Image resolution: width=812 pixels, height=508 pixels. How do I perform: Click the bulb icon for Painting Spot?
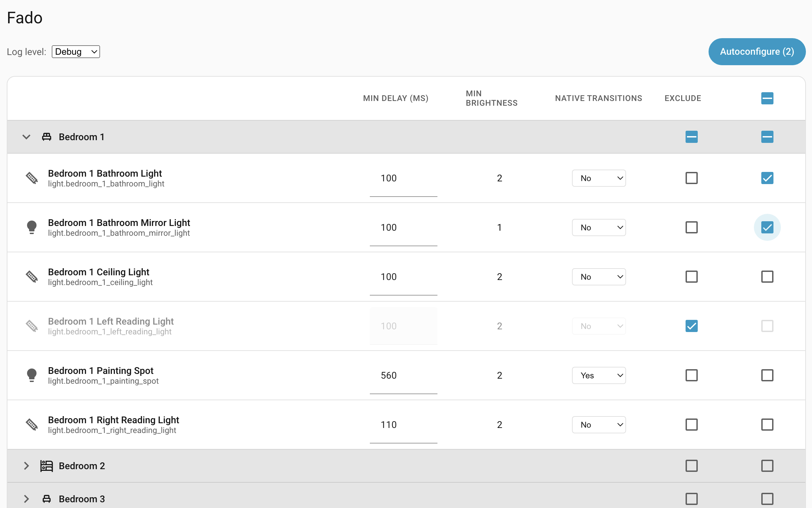coord(32,375)
